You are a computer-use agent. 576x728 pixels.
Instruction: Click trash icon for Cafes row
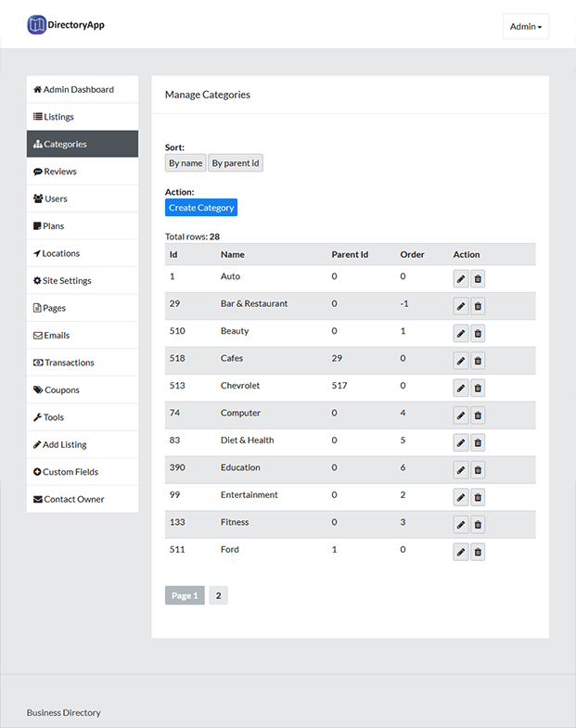pyautogui.click(x=478, y=361)
